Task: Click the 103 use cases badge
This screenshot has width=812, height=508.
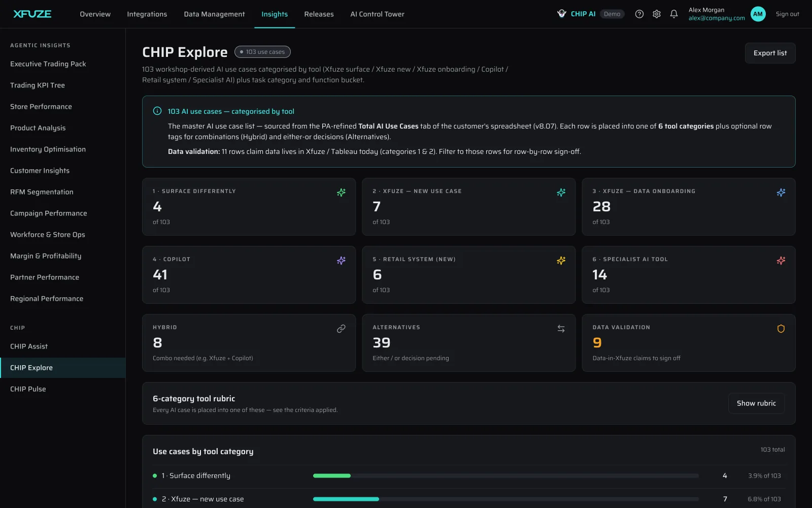Action: (x=262, y=52)
